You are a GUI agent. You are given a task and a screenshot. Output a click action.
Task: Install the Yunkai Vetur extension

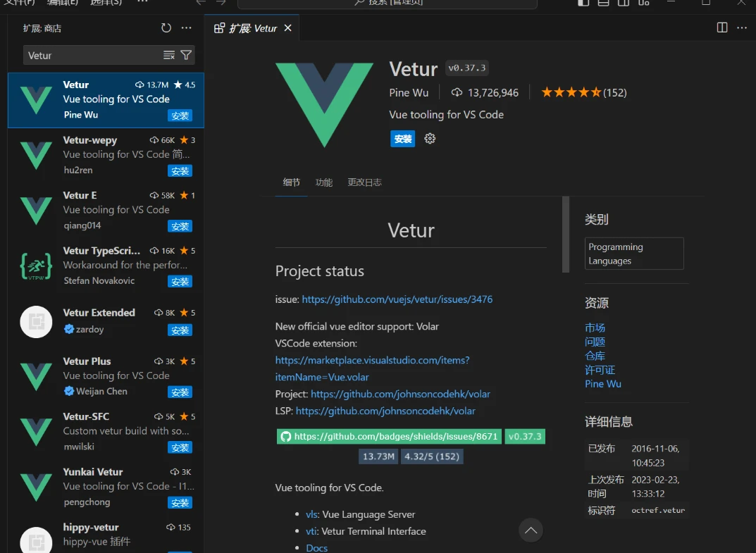pyautogui.click(x=180, y=503)
